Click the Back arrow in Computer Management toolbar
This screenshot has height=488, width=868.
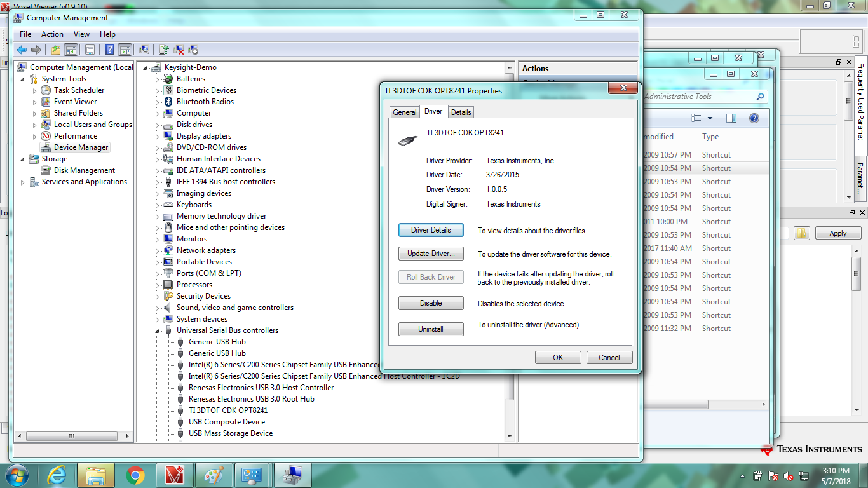[22, 50]
